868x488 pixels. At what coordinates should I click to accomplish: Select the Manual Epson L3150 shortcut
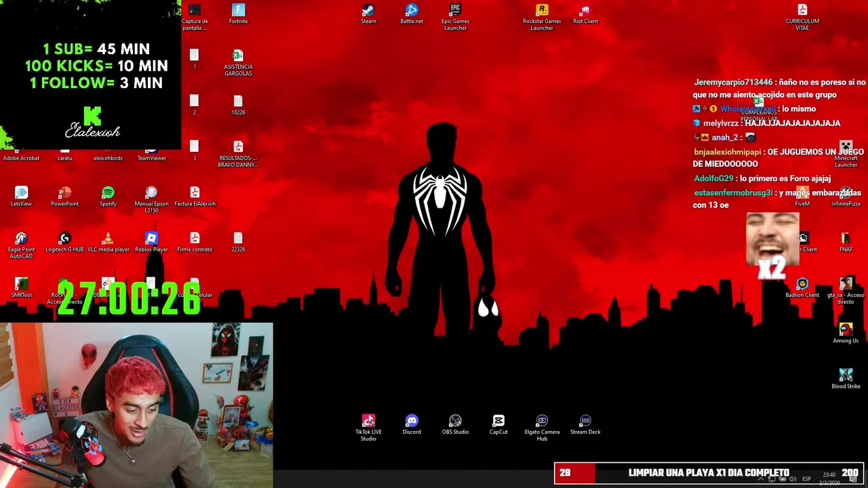pos(151,200)
